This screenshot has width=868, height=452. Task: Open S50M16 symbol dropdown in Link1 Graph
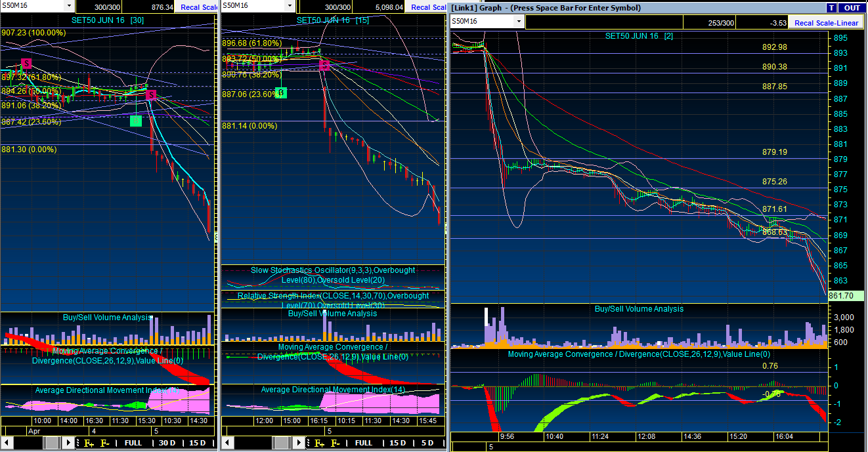(x=519, y=22)
